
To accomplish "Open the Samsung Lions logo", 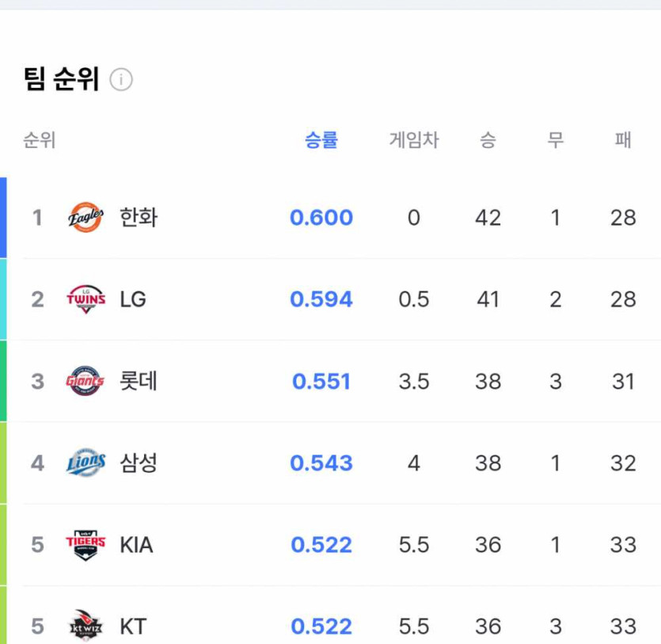I will tap(86, 463).
